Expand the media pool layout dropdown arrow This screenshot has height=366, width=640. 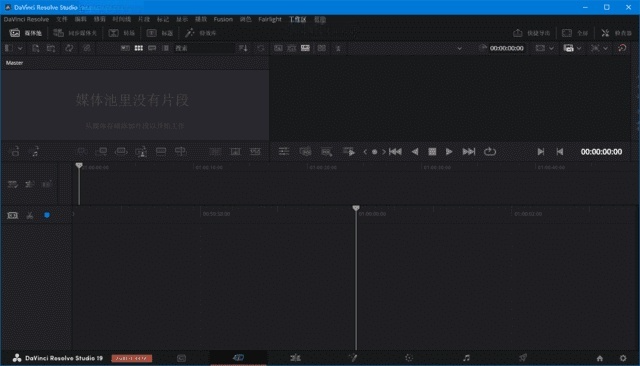click(x=20, y=49)
